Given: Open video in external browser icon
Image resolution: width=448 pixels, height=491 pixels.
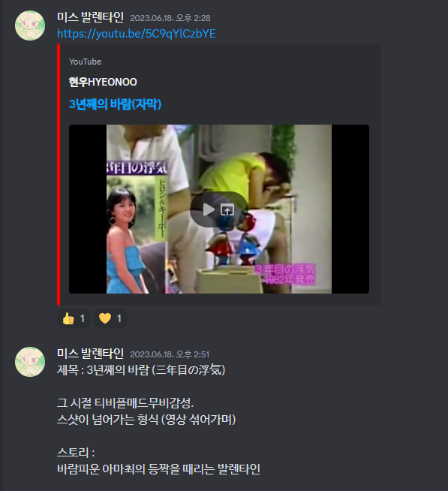Looking at the screenshot, I should (x=227, y=209).
